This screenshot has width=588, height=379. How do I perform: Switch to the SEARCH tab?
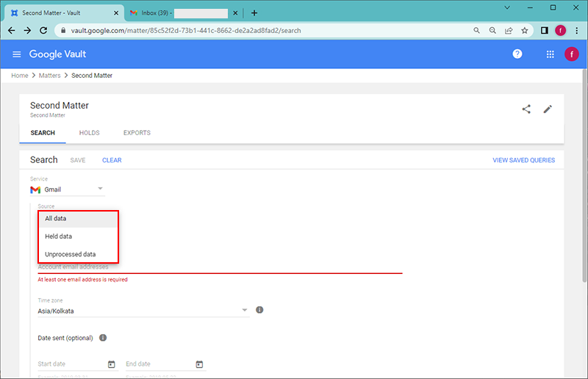(x=43, y=133)
